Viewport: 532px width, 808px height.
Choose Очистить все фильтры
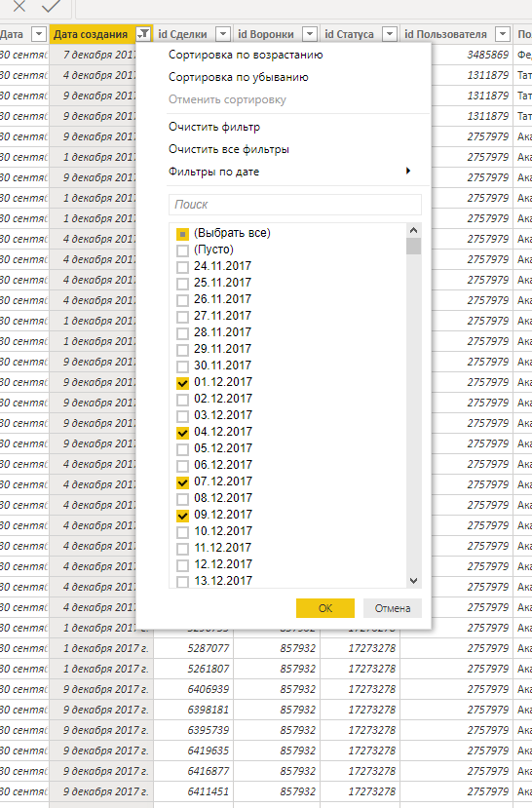pos(229,149)
